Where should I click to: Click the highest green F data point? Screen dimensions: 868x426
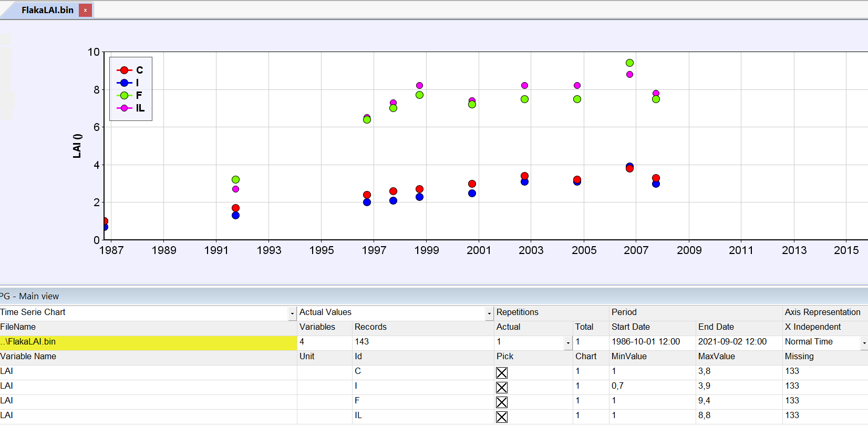tap(629, 63)
